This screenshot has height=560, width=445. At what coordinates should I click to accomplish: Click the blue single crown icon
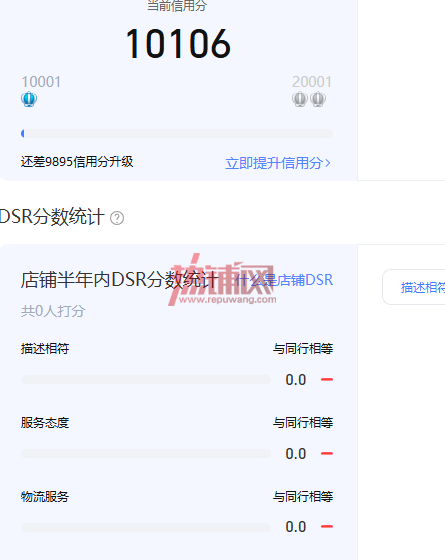click(29, 99)
